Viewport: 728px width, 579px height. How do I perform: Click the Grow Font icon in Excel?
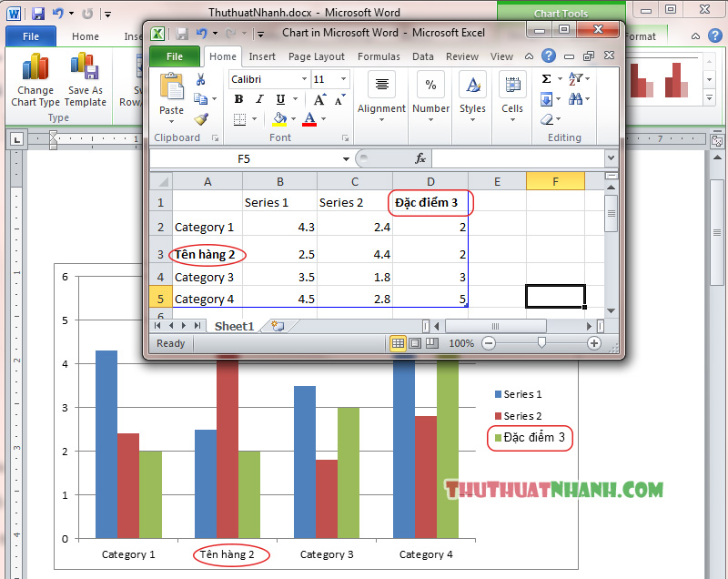point(319,99)
